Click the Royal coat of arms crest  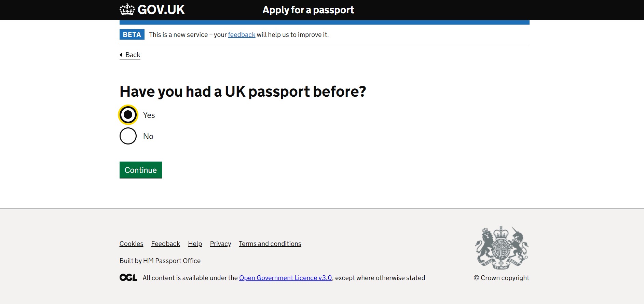501,248
